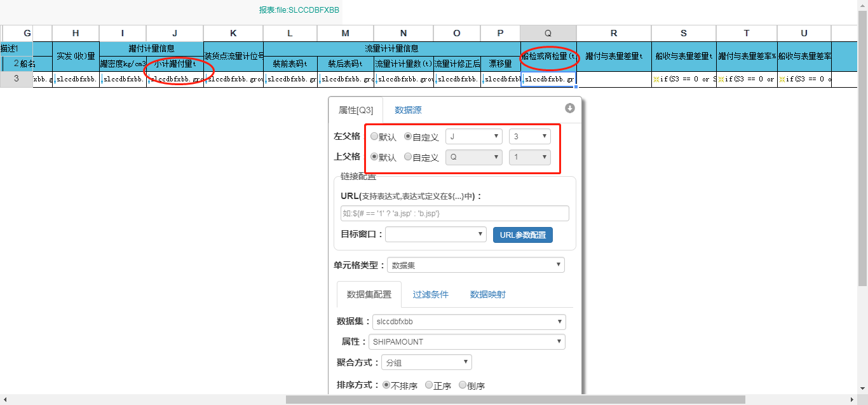
Task: Open the 属性 dropdown showing SHIPAMOUNT
Action: pos(467,341)
